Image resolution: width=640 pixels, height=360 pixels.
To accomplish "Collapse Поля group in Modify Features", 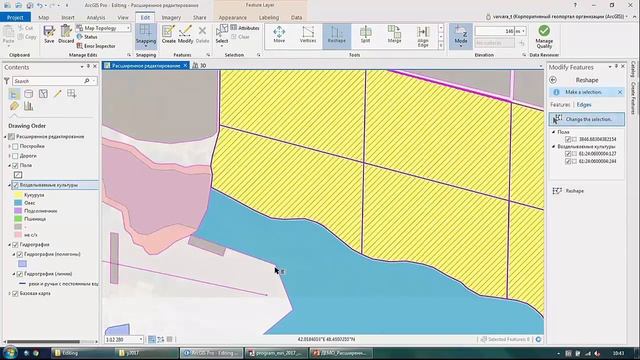I will pos(553,132).
